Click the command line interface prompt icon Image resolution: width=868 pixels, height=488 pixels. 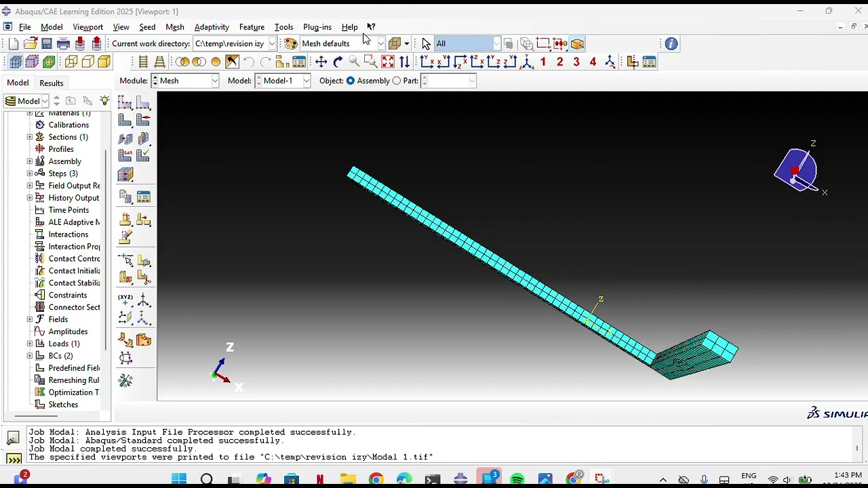point(14,460)
